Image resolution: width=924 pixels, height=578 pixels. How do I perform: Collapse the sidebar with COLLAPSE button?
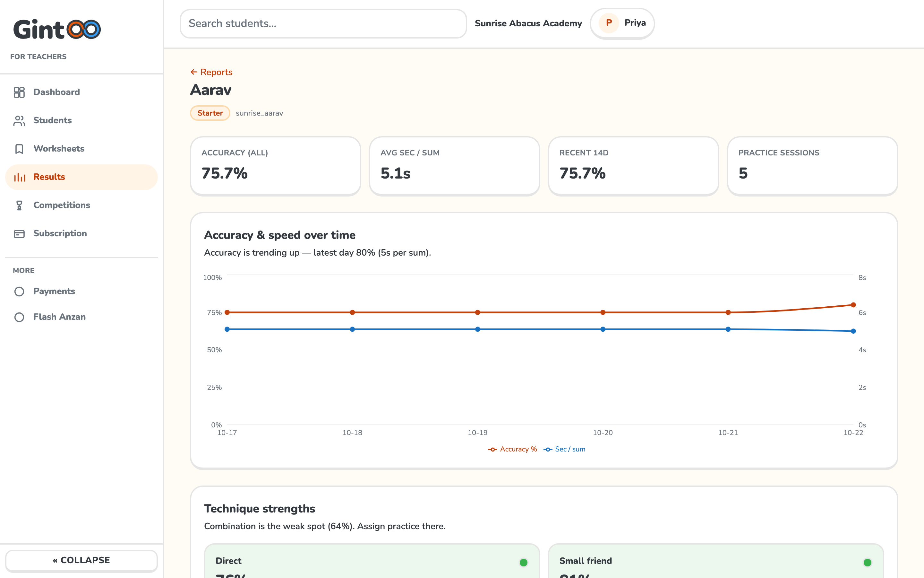(x=81, y=560)
